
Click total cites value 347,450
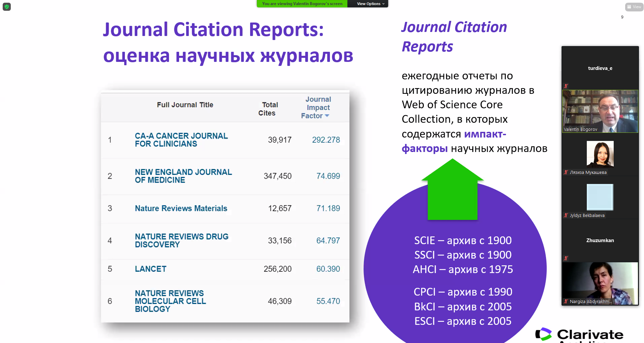click(x=277, y=176)
